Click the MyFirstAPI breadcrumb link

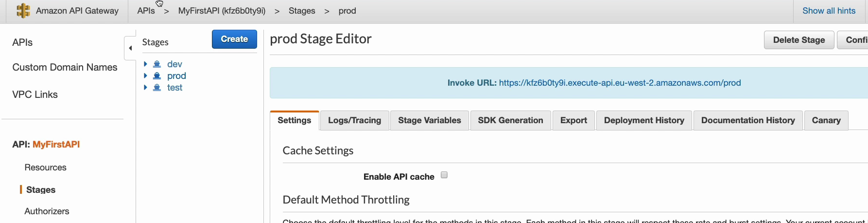(x=222, y=11)
